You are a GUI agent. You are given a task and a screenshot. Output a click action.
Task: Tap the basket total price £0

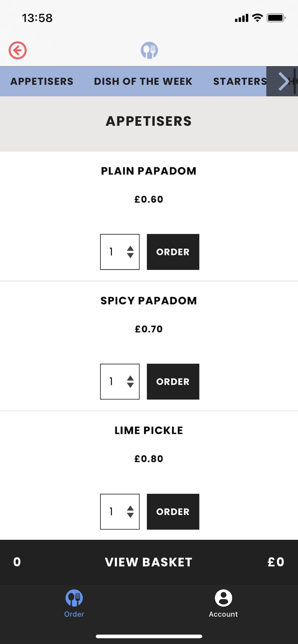(276, 562)
